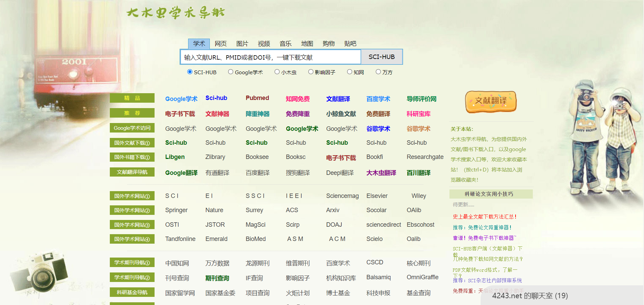Open the 核心期刊 link

pyautogui.click(x=419, y=263)
